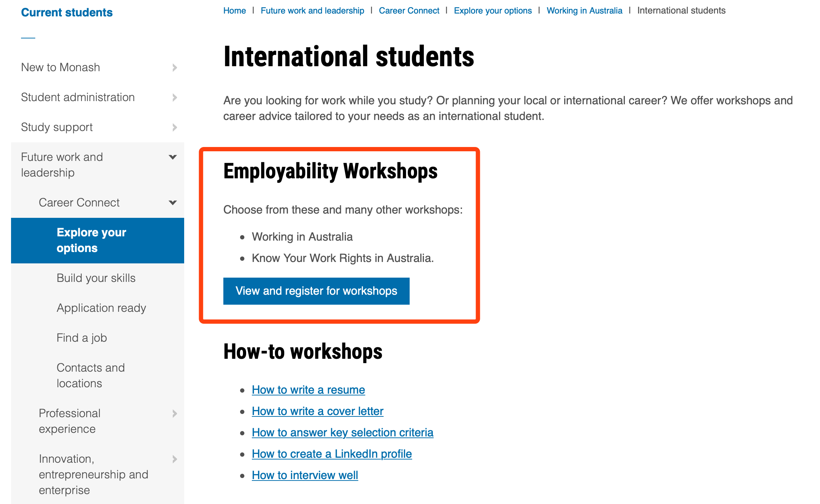Image resolution: width=820 pixels, height=504 pixels.
Task: Select Build your skills sidebar item
Action: (x=96, y=278)
